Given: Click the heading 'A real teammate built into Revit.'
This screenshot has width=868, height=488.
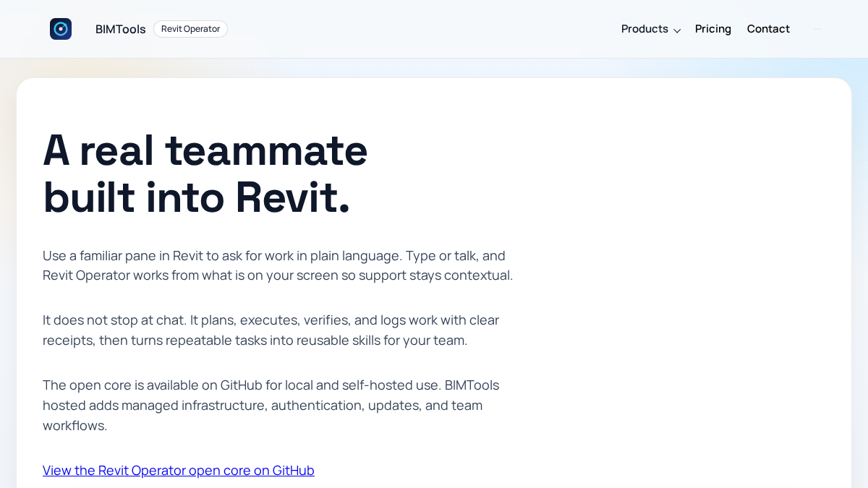Looking at the screenshot, I should click(205, 174).
